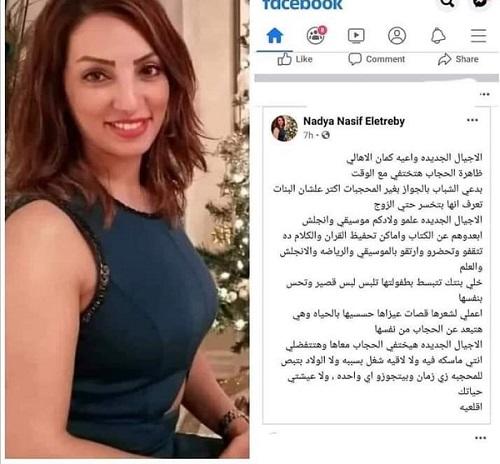Like the previous post

click(x=295, y=59)
